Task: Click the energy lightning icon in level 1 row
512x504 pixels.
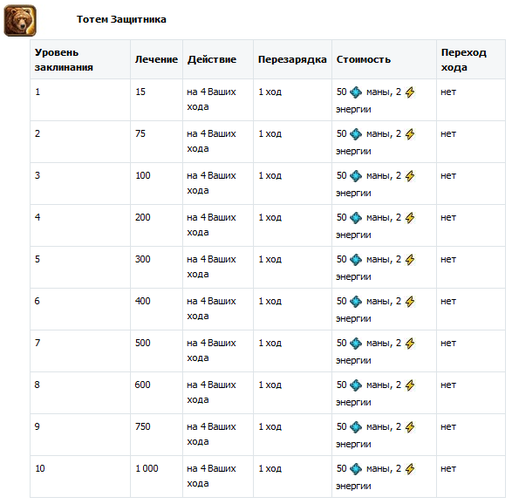Action: pyautogui.click(x=410, y=92)
